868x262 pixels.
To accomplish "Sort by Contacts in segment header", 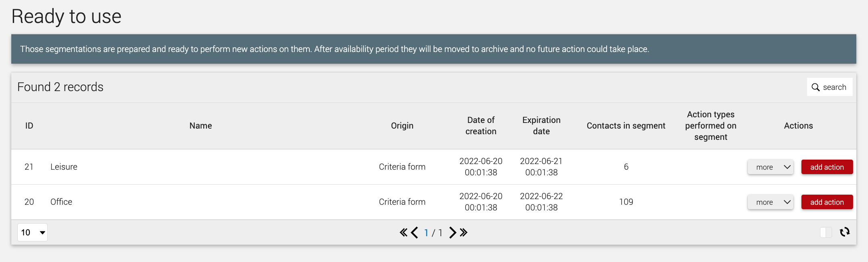I will point(626,126).
